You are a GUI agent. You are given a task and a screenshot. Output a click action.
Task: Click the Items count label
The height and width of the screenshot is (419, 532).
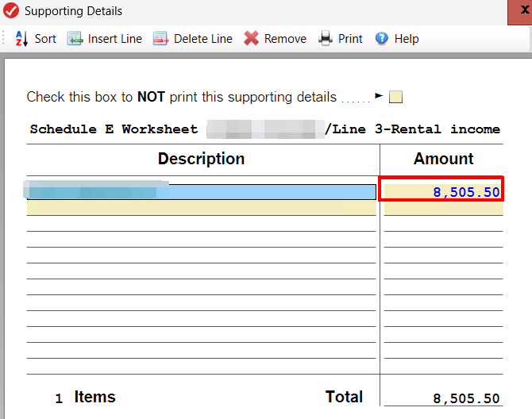coord(94,398)
